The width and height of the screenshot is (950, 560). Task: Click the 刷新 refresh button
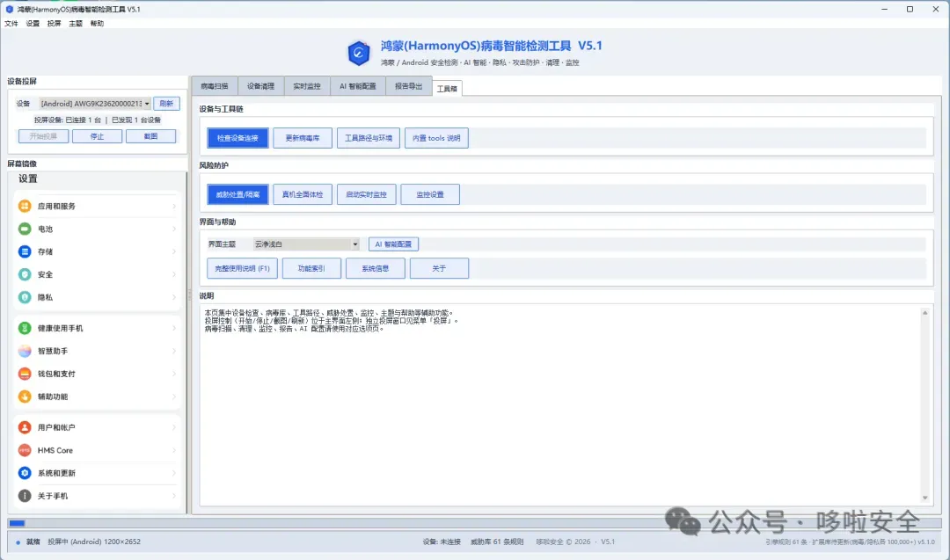coord(166,104)
